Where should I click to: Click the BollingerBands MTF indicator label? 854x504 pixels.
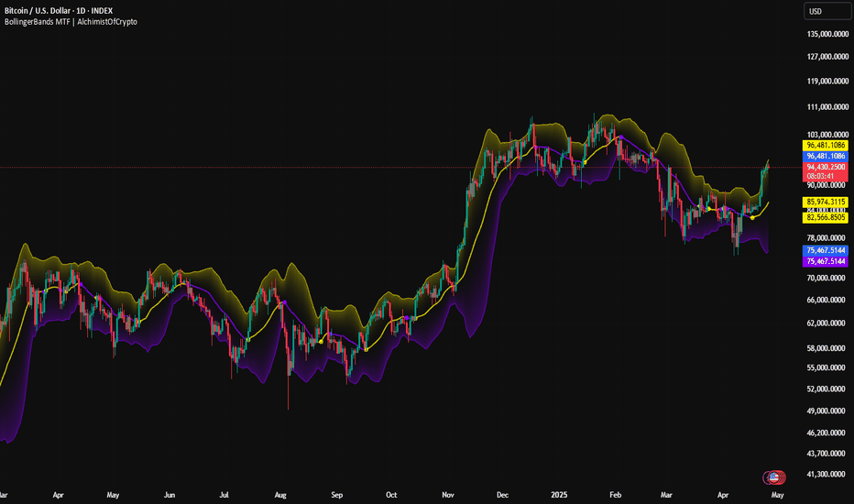(71, 22)
